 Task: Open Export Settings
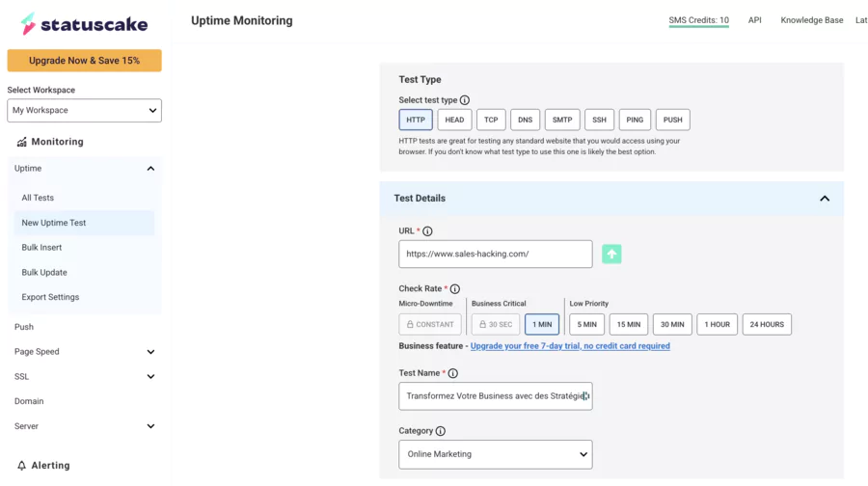click(50, 297)
